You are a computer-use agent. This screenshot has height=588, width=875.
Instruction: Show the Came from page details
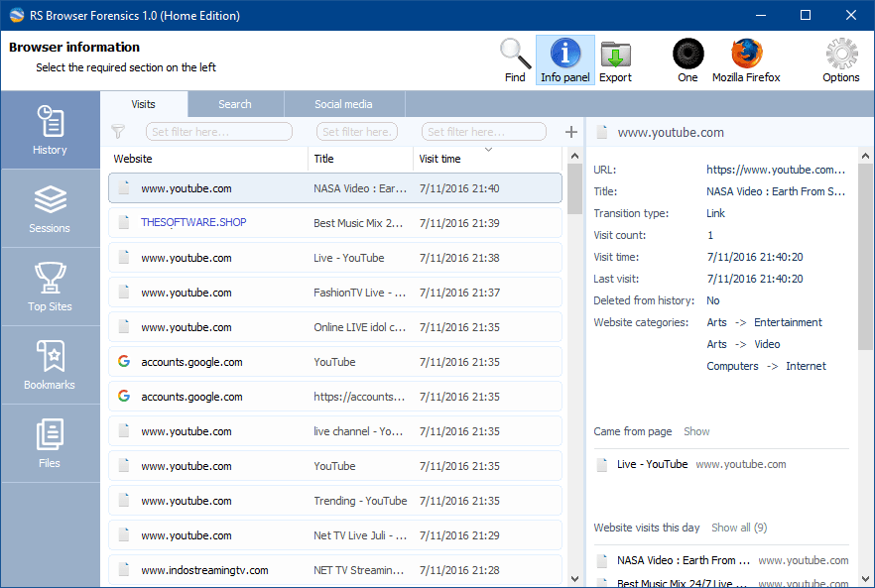pyautogui.click(x=697, y=431)
